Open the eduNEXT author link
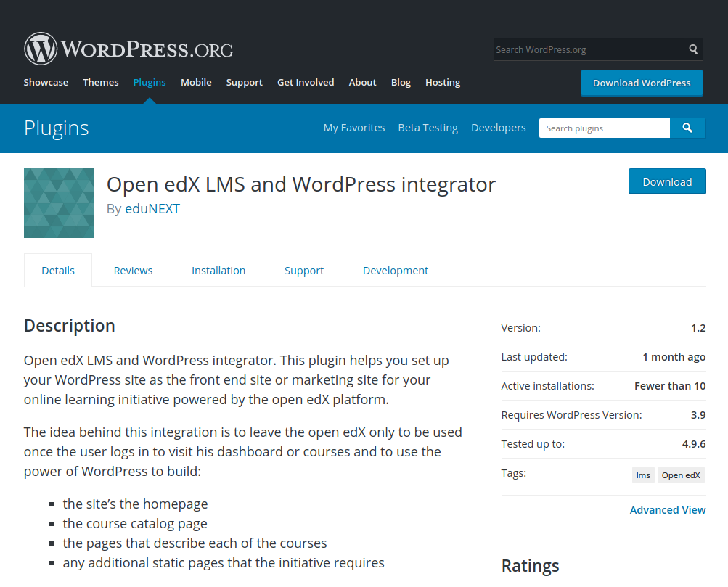The width and height of the screenshot is (728, 587). coord(152,208)
